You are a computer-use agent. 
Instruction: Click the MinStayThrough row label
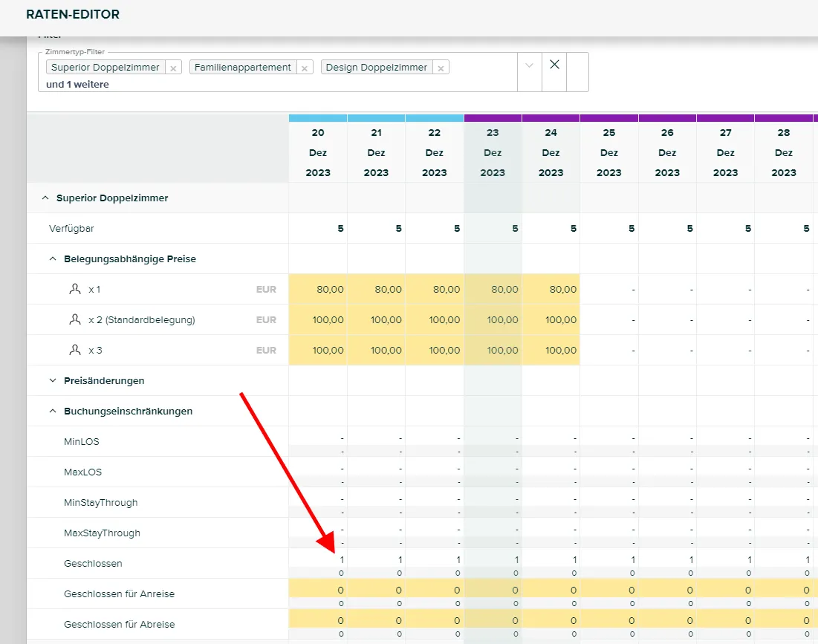point(101,503)
